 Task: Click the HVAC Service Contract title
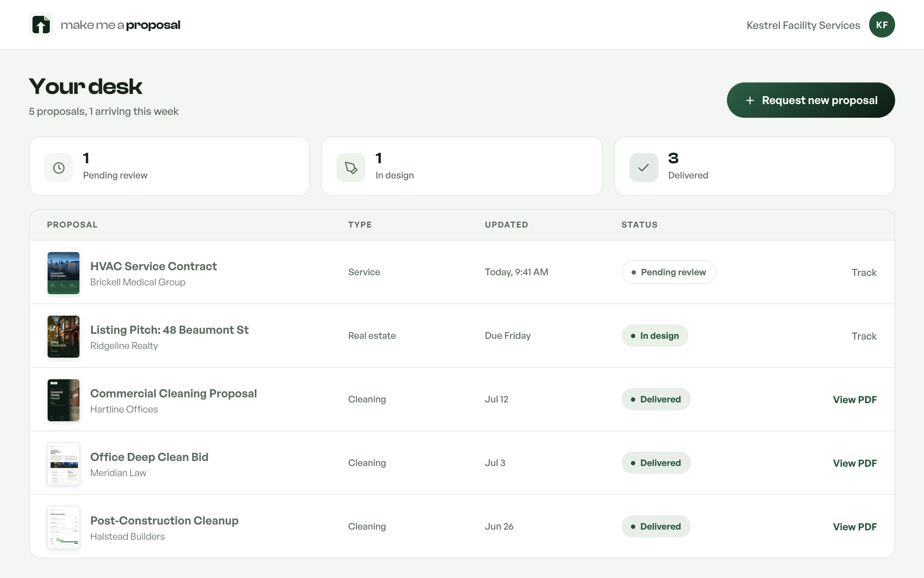click(x=153, y=266)
